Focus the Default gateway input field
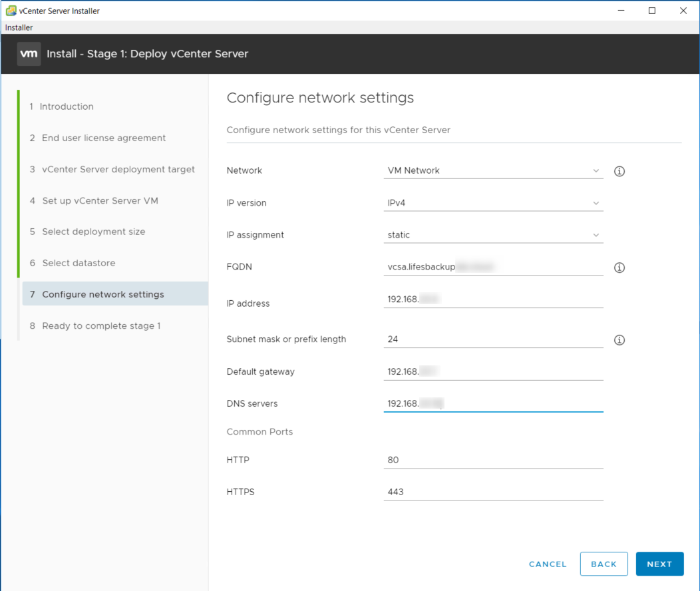The width and height of the screenshot is (700, 591). [x=493, y=371]
